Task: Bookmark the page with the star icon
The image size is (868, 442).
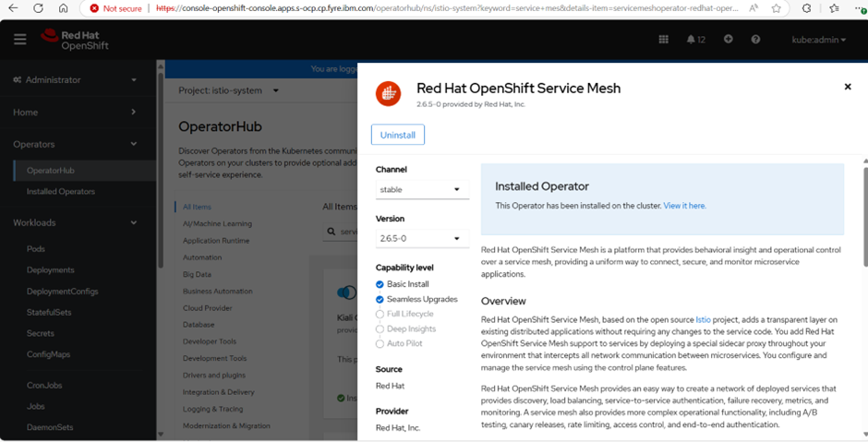Action: tap(777, 8)
